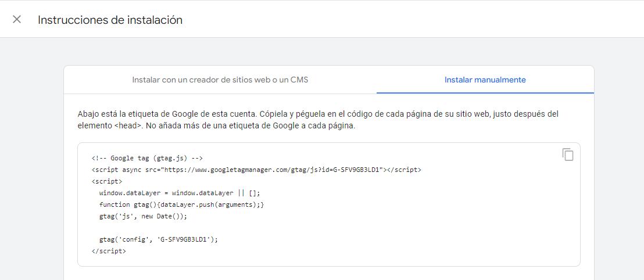Click the gtag('config') line
The width and height of the screenshot is (644, 280).
coord(159,239)
